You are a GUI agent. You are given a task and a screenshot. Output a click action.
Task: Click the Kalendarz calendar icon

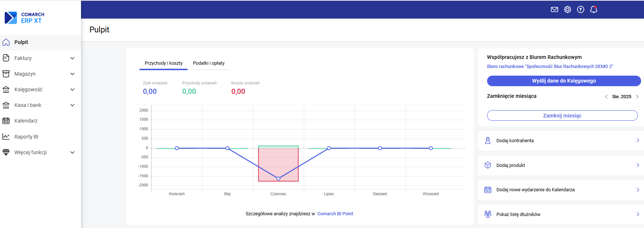6,121
